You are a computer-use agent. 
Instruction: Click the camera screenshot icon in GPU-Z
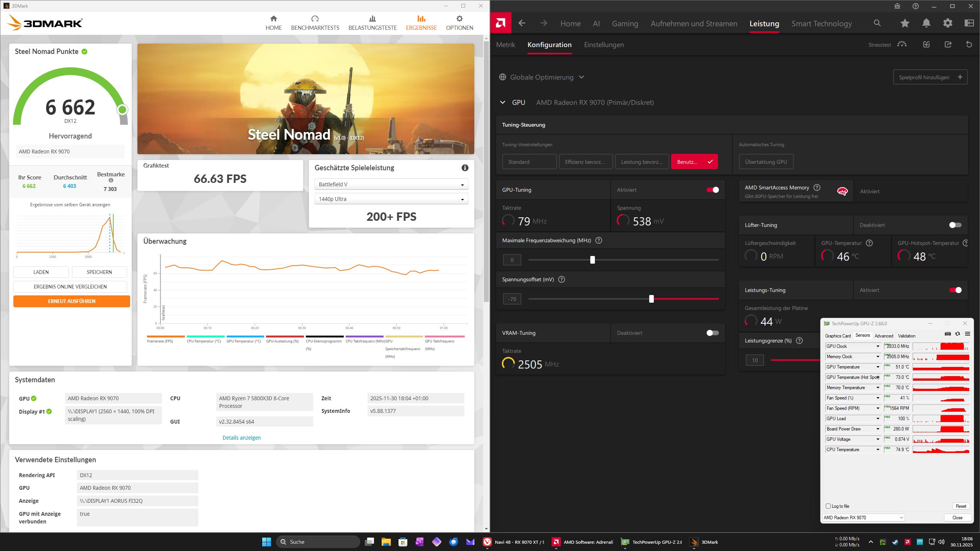point(947,334)
